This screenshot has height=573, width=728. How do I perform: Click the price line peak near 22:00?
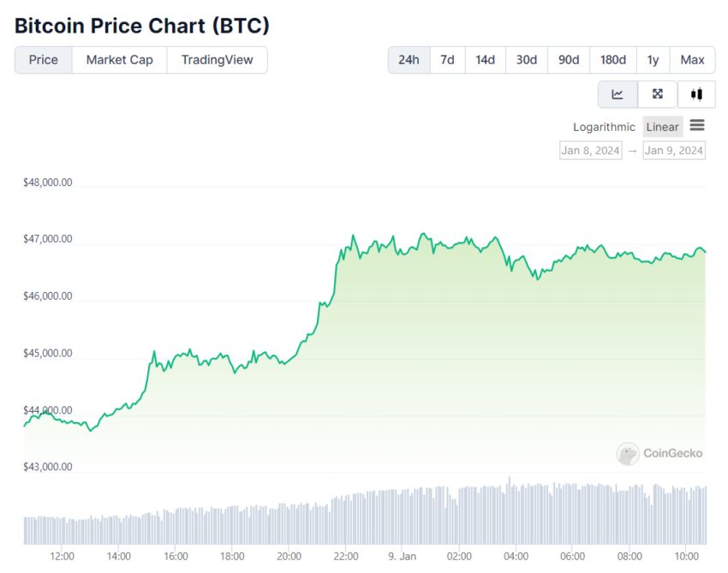click(x=353, y=236)
